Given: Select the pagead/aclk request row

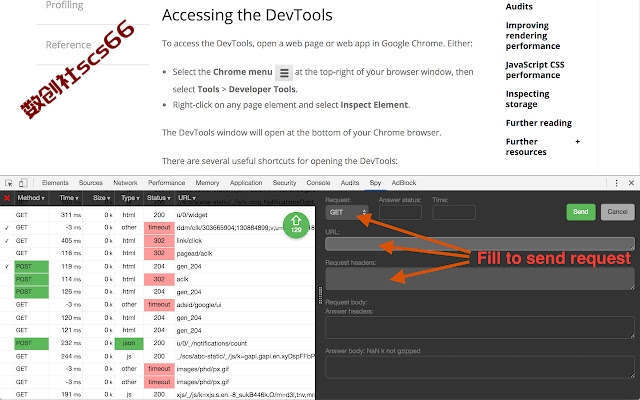Looking at the screenshot, I should coord(158,253).
